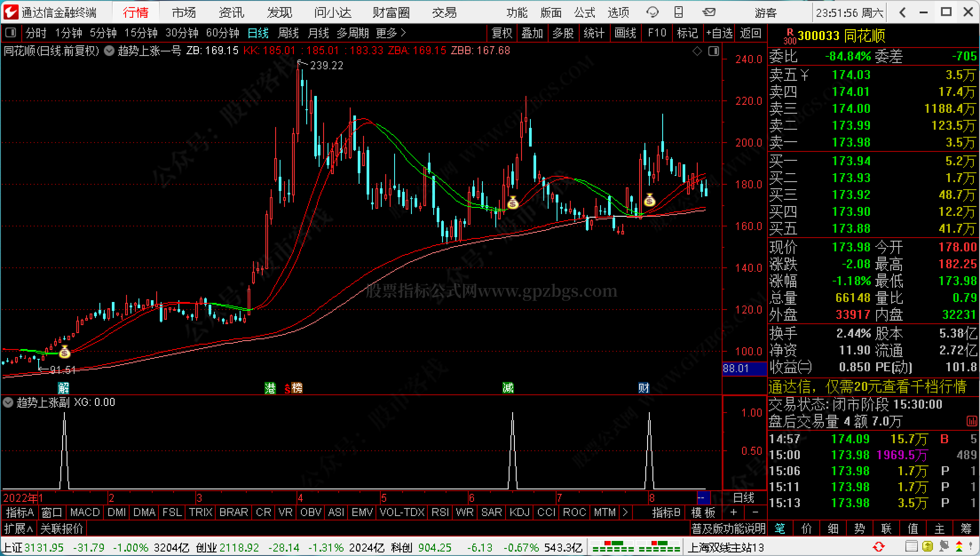Screen dimensions: 980x556
Task: Click the red refresh sync icon in status bar
Action: point(878,547)
